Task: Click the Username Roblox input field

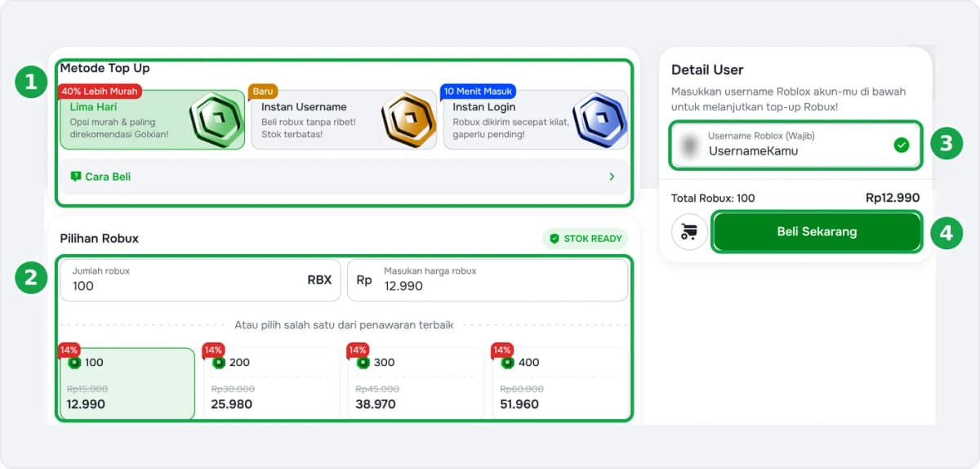Action: [x=795, y=145]
